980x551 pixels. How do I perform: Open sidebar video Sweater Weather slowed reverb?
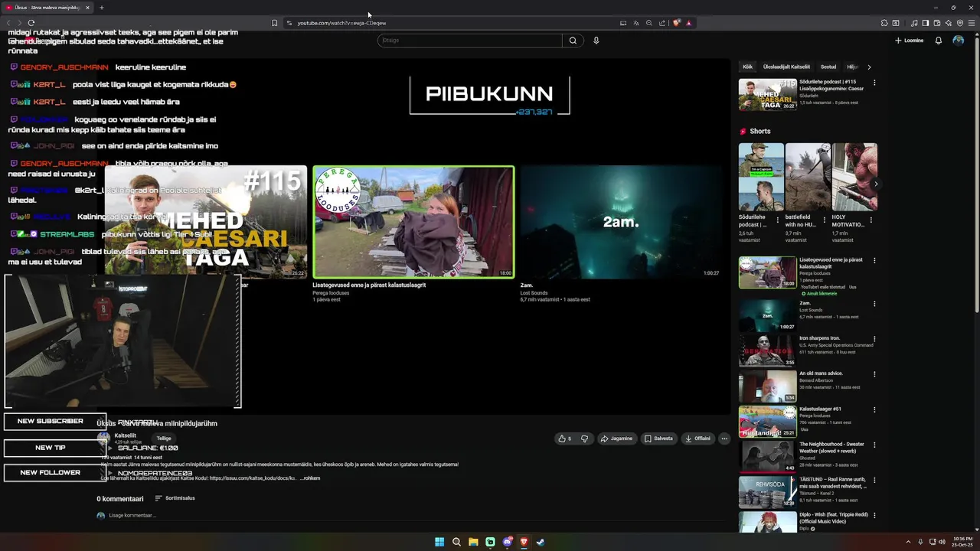coord(767,457)
